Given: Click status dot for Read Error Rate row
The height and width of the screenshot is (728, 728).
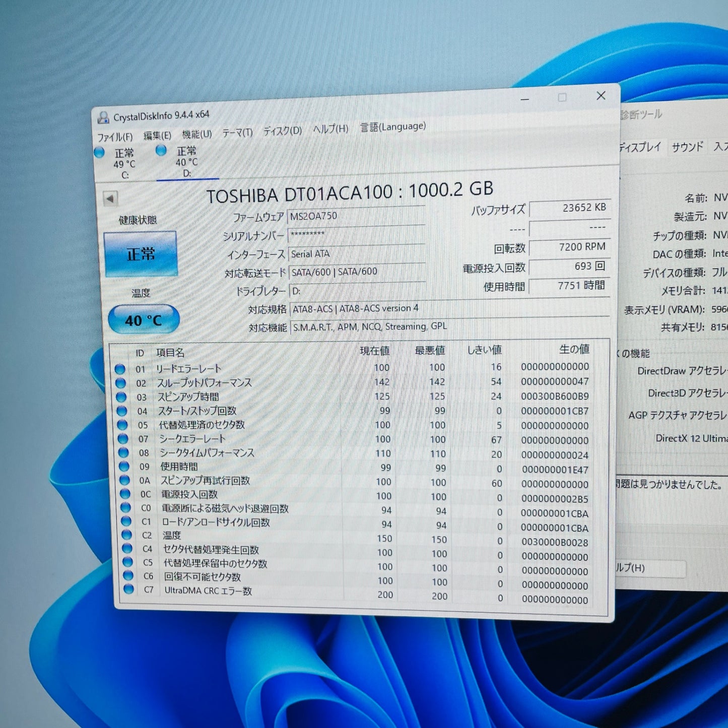Looking at the screenshot, I should click(x=120, y=369).
